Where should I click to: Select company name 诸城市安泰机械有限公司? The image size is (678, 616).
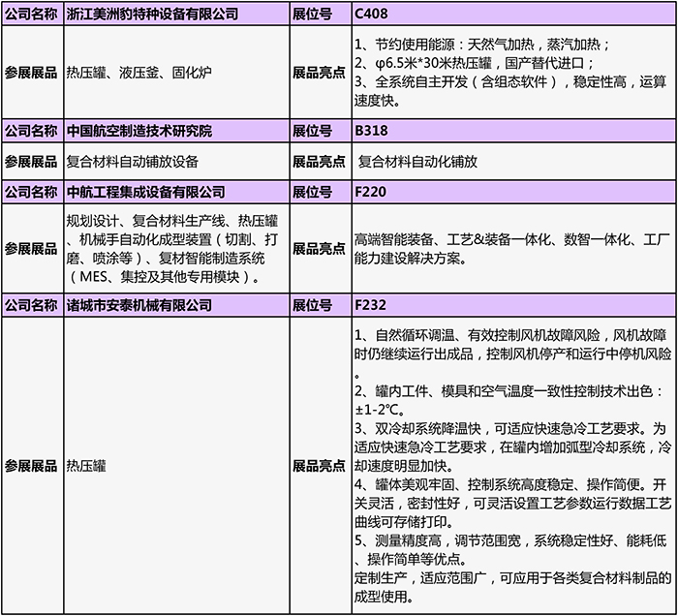139,305
